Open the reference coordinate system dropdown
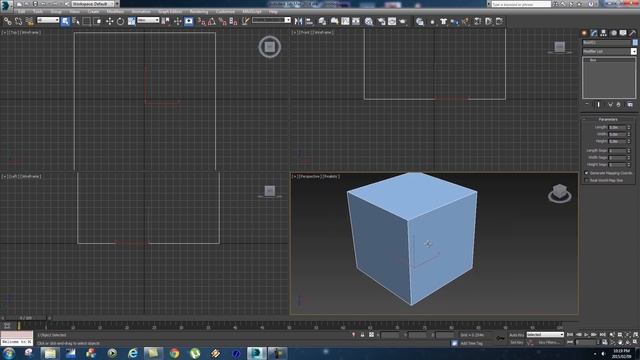Screen dimensions: 640x360 pos(148,20)
